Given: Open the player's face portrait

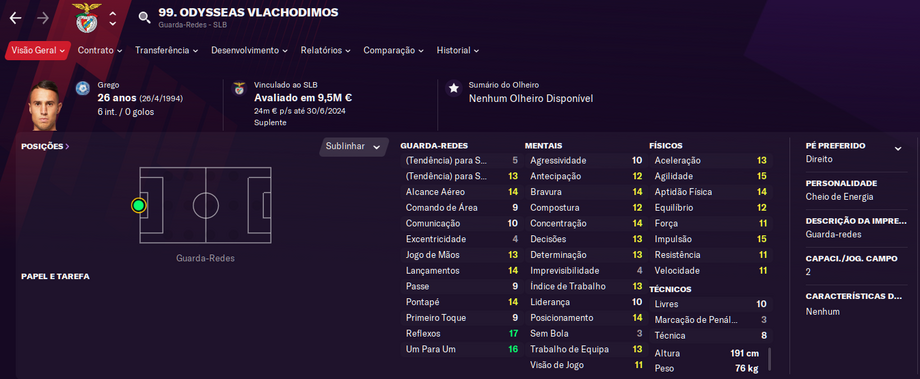Looking at the screenshot, I should (45, 106).
